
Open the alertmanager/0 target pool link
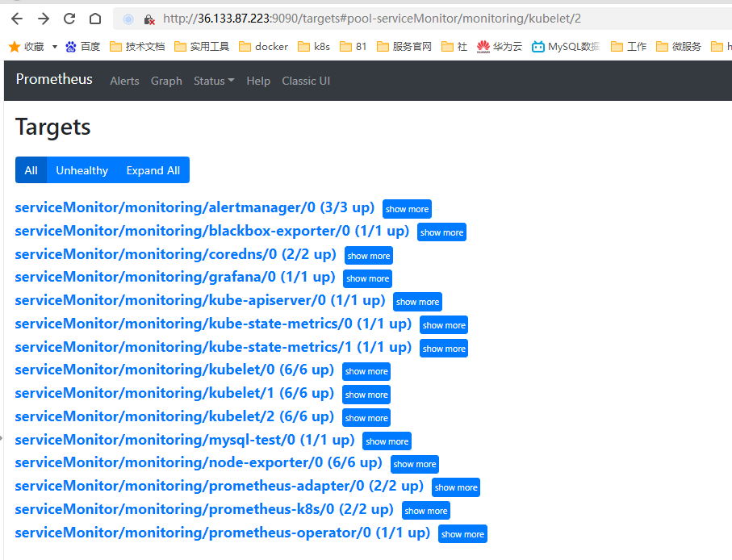pos(195,207)
